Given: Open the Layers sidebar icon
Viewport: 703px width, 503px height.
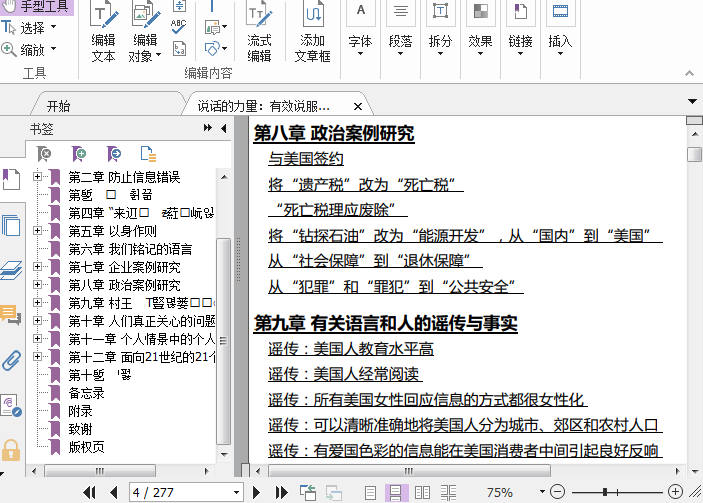Looking at the screenshot, I should point(11,270).
